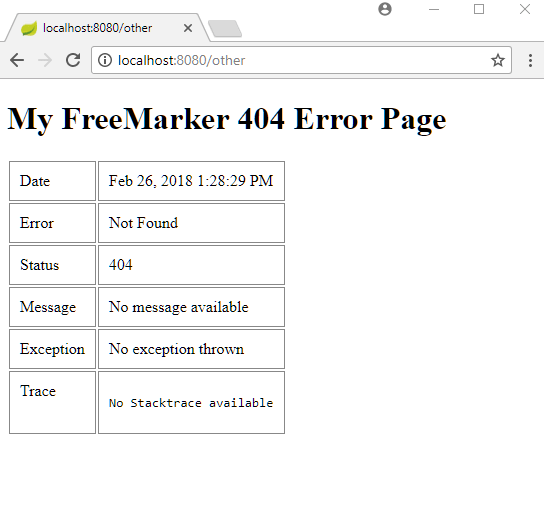The height and width of the screenshot is (517, 544).
Task: Maximize the browser window
Action: click(x=479, y=9)
